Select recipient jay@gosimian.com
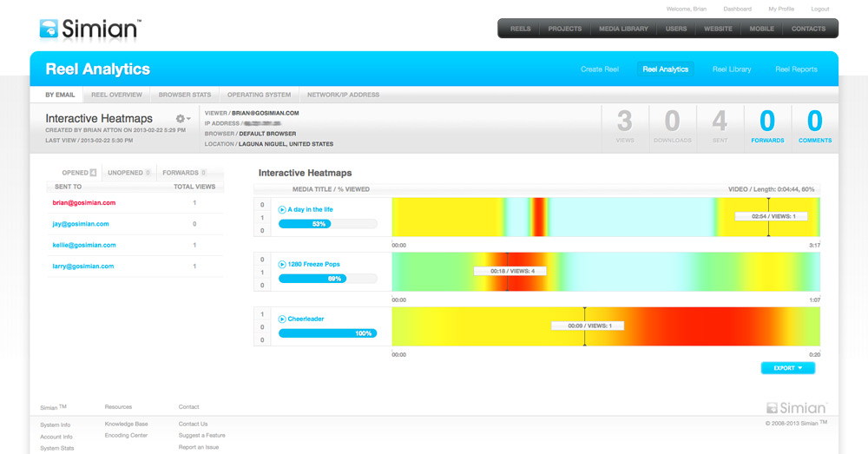This screenshot has width=868, height=454. (x=81, y=224)
